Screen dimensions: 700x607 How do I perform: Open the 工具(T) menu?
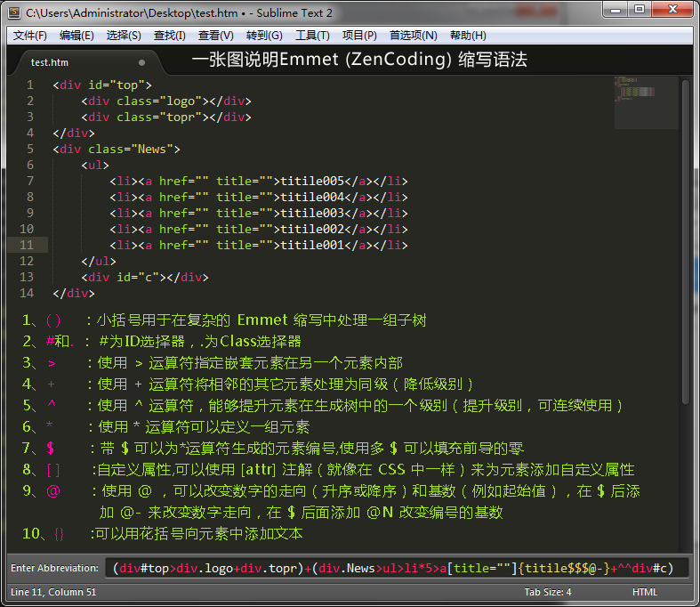pyautogui.click(x=312, y=36)
